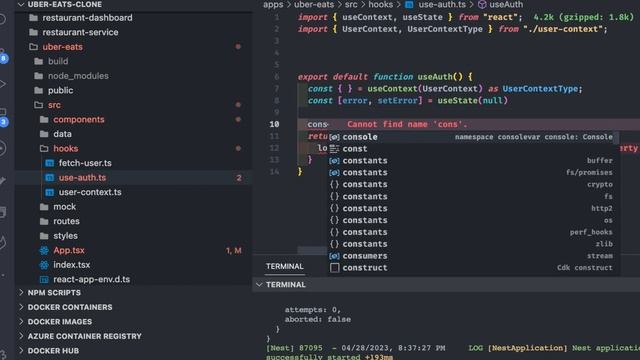
Task: Click the "attempts: 0," terminal line
Action: 312,309
